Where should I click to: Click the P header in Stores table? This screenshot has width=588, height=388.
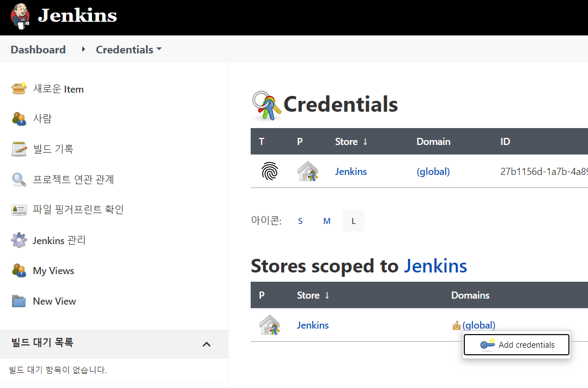[x=262, y=295]
